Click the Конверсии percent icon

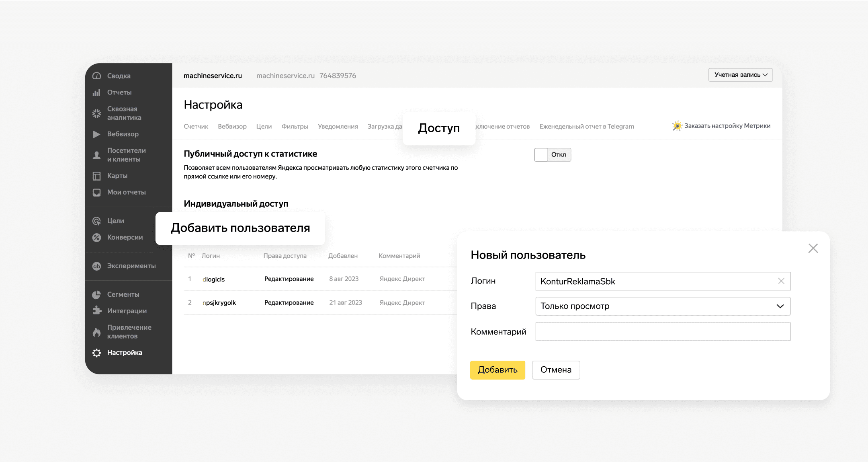click(96, 238)
